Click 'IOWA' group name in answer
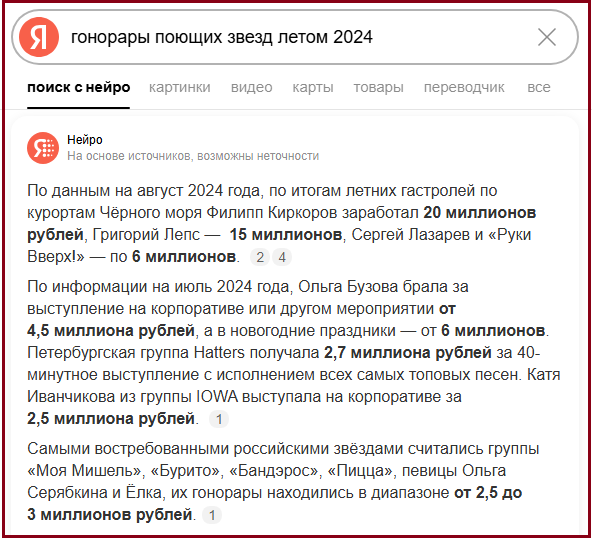Screen dimensions: 592x538 pyautogui.click(x=217, y=397)
